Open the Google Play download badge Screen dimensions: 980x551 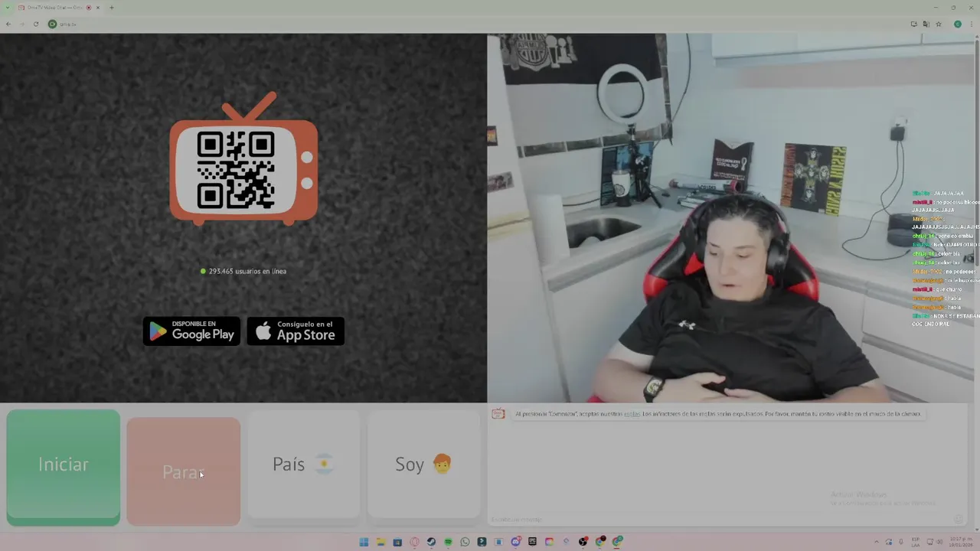[191, 331]
